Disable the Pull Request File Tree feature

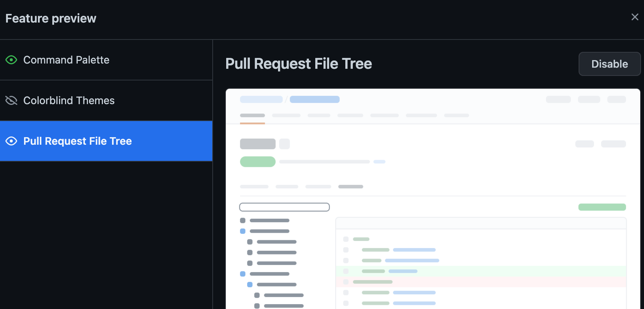(609, 64)
